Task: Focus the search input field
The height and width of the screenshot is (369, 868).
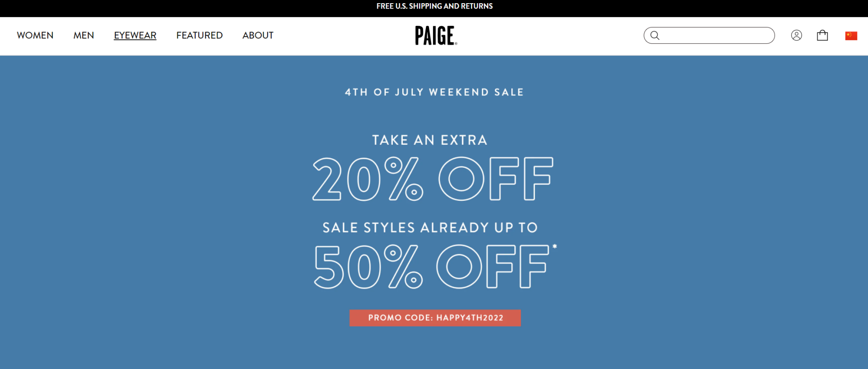Action: tap(717, 35)
